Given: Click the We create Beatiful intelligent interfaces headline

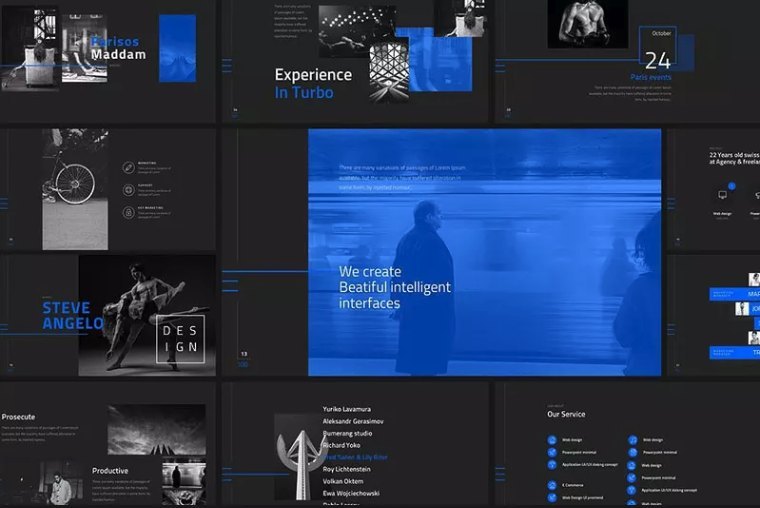Looking at the screenshot, I should [x=395, y=287].
